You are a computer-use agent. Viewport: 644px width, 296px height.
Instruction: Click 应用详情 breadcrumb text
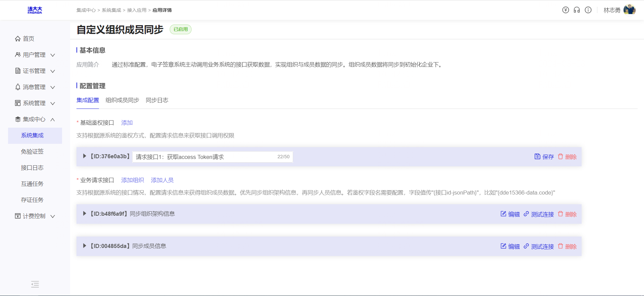tap(162, 10)
